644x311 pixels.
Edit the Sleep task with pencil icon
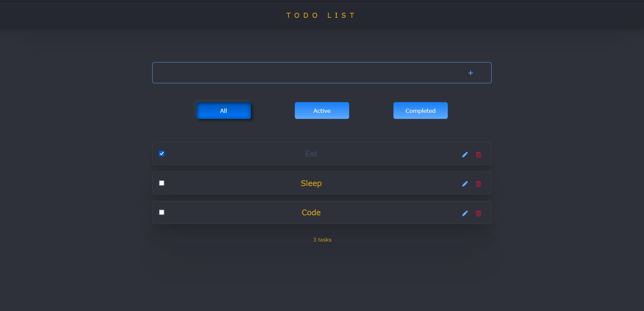465,184
